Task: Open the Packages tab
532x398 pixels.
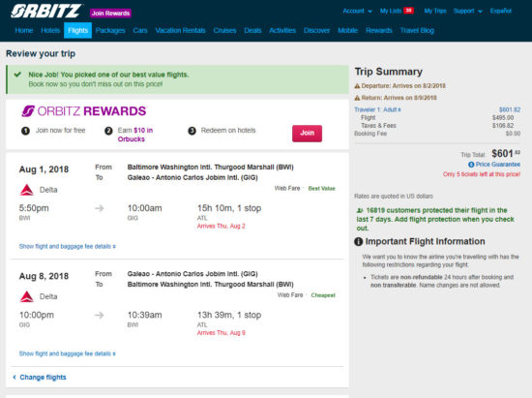Action: pos(110,30)
